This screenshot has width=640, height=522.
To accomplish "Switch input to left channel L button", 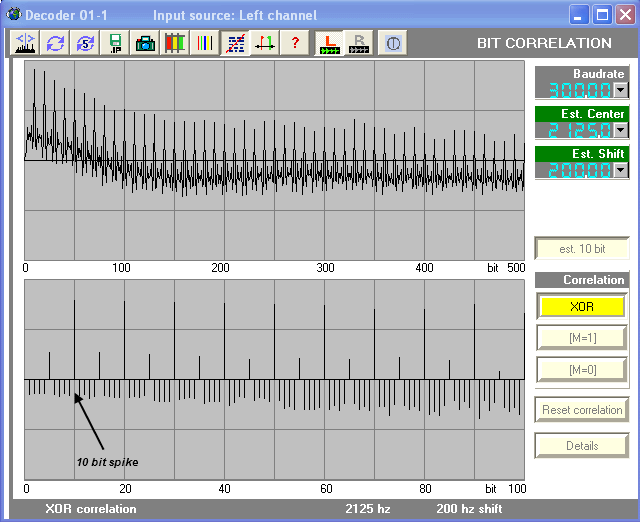I will [x=328, y=43].
